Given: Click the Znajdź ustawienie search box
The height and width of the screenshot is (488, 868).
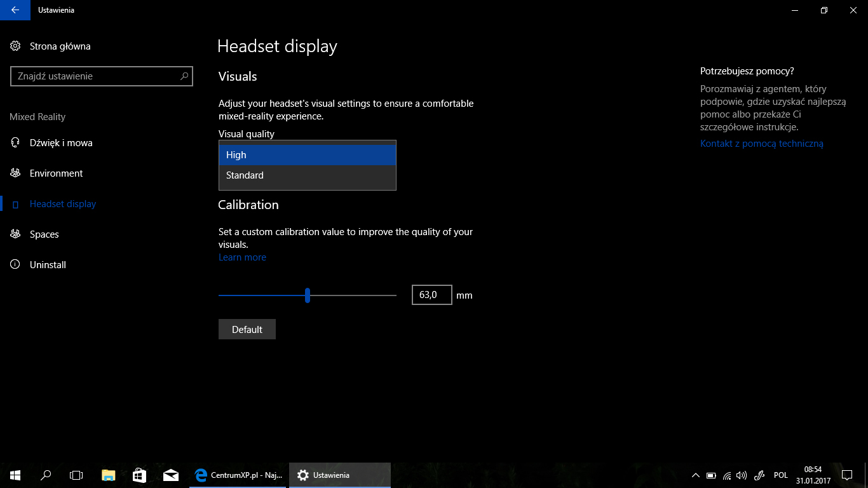Looking at the screenshot, I should (101, 76).
